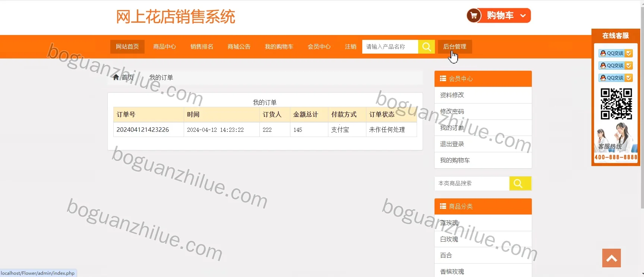Select the 蓝玫瑰 category
The image size is (644, 277).
click(483, 223)
